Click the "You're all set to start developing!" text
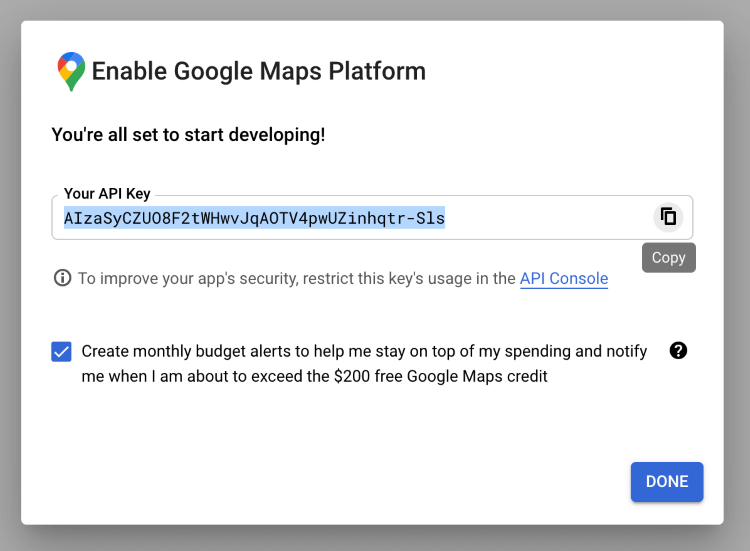Image resolution: width=750 pixels, height=551 pixels. click(x=188, y=135)
